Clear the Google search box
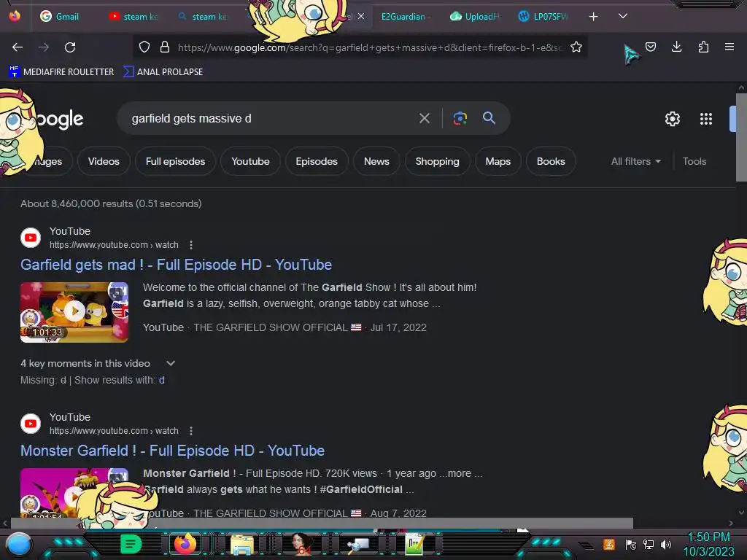Viewport: 747px width, 560px height. click(424, 118)
